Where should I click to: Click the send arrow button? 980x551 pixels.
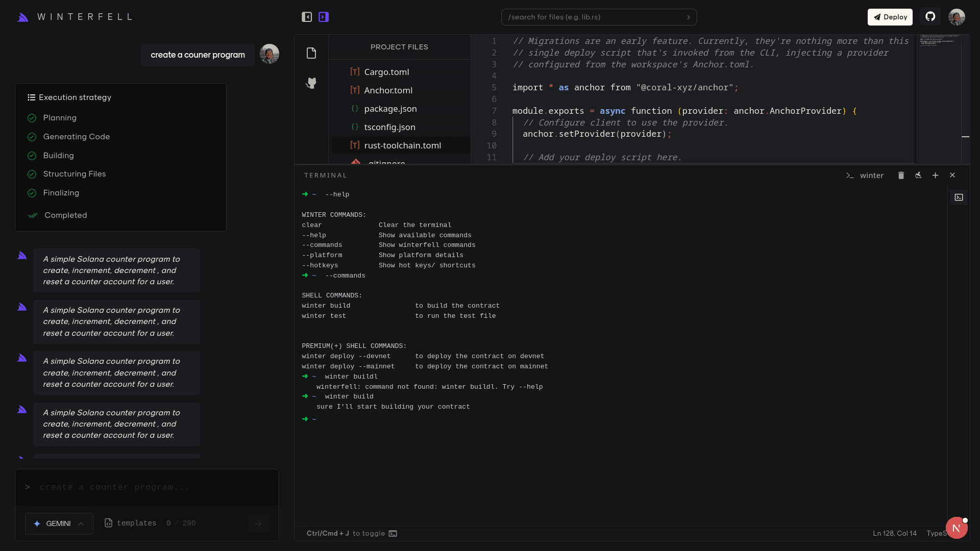[258, 523]
